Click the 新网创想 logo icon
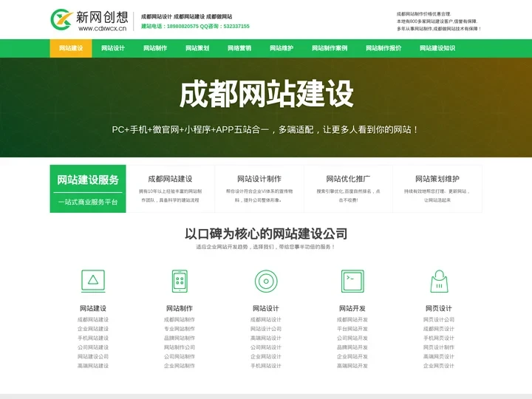Screen dimensions: 532x399 click(x=62, y=19)
